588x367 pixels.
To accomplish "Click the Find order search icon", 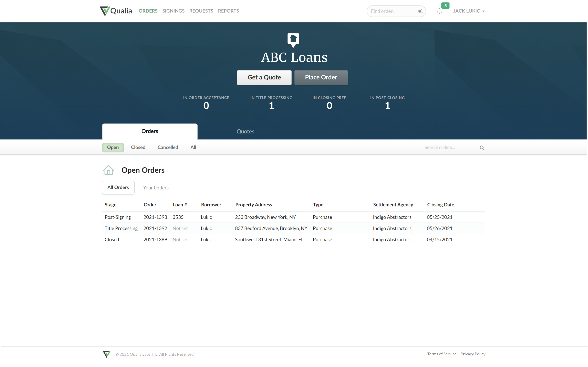I will [x=420, y=11].
